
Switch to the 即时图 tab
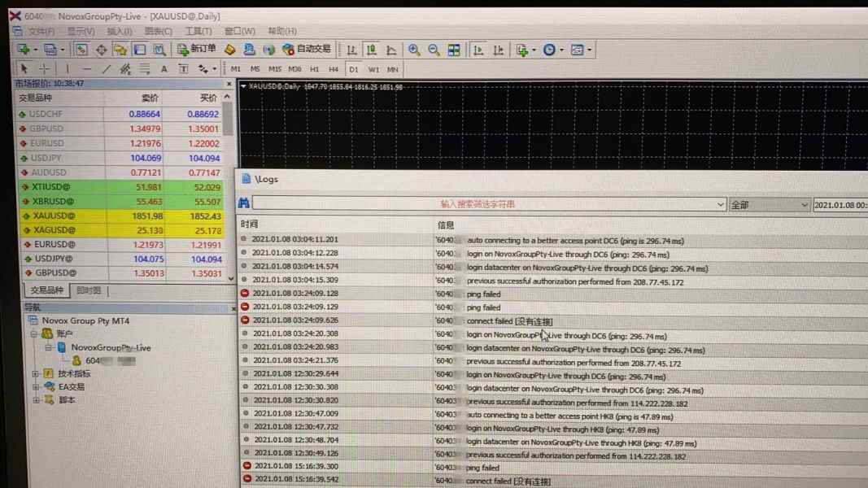pos(89,290)
